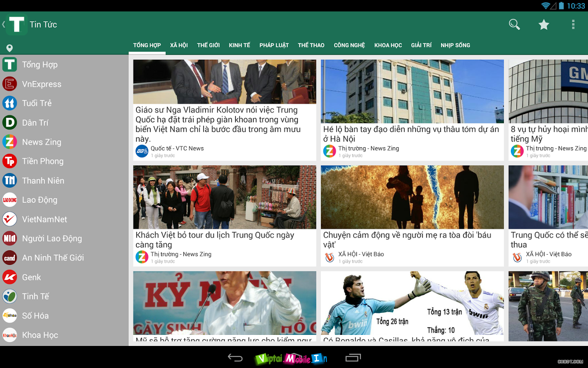Open the tourists at street stall photo
The width and height of the screenshot is (588, 368).
pyautogui.click(x=225, y=197)
